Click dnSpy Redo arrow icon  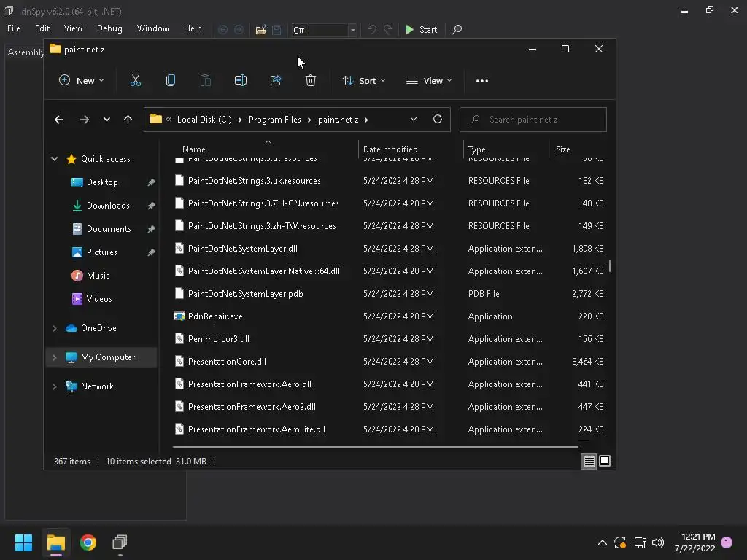click(388, 29)
